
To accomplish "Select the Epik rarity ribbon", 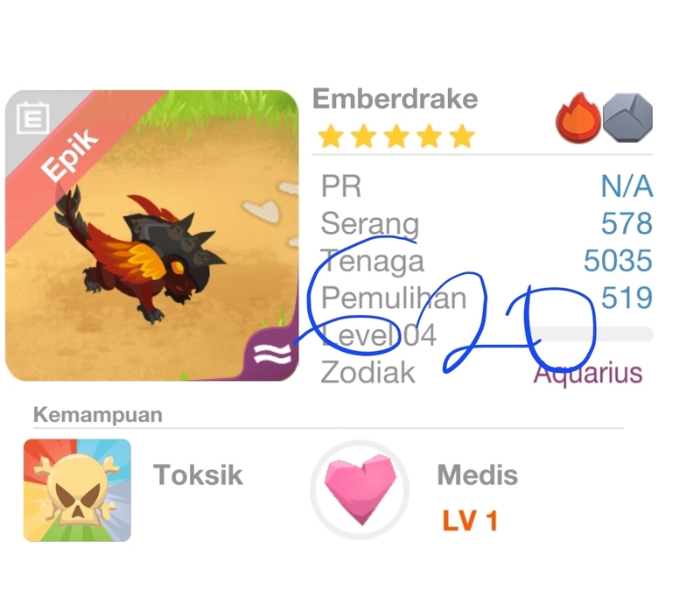I will tap(69, 154).
